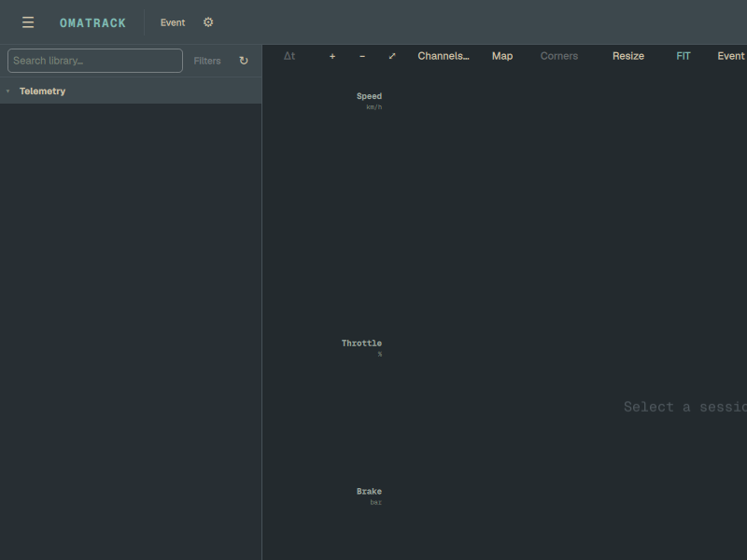Open the Event menu in header

173,22
